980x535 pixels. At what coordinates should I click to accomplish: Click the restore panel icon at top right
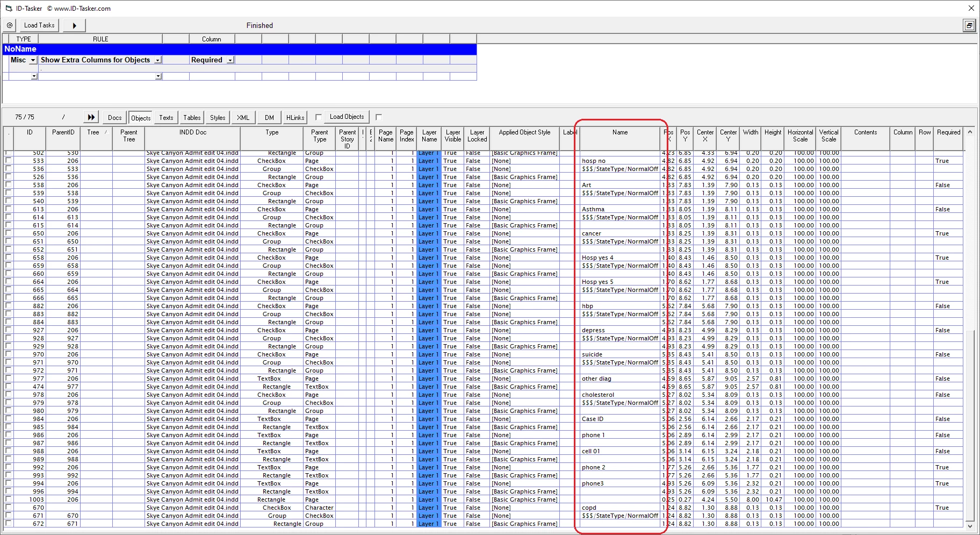[969, 25]
